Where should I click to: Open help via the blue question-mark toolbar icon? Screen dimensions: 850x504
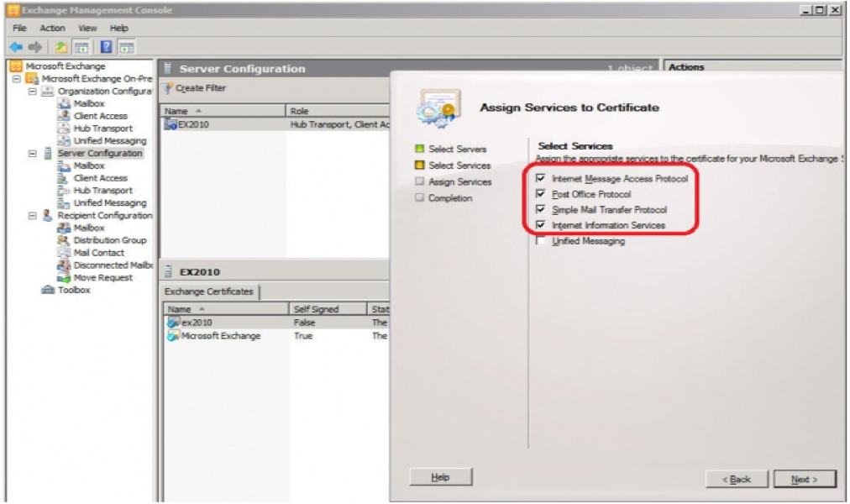(106, 47)
